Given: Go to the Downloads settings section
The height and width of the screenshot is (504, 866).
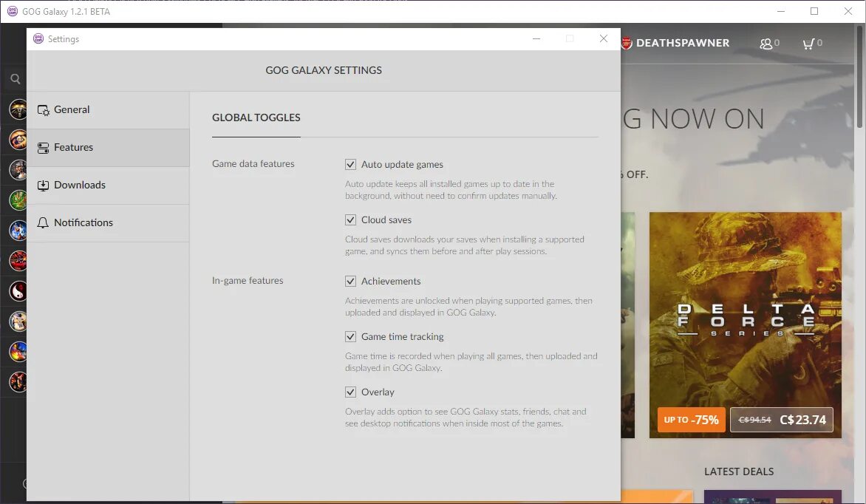Looking at the screenshot, I should click(x=108, y=185).
